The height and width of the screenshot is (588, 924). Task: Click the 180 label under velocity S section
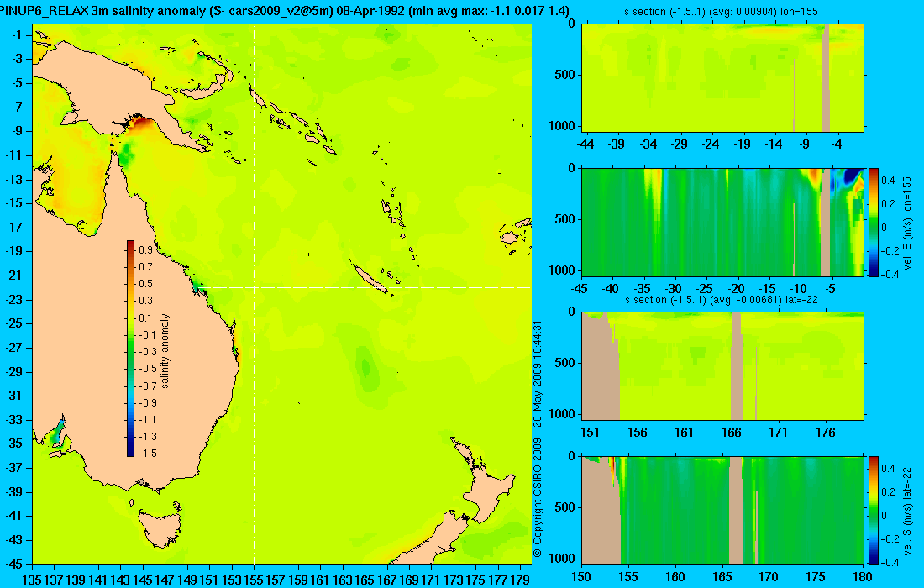point(862,577)
